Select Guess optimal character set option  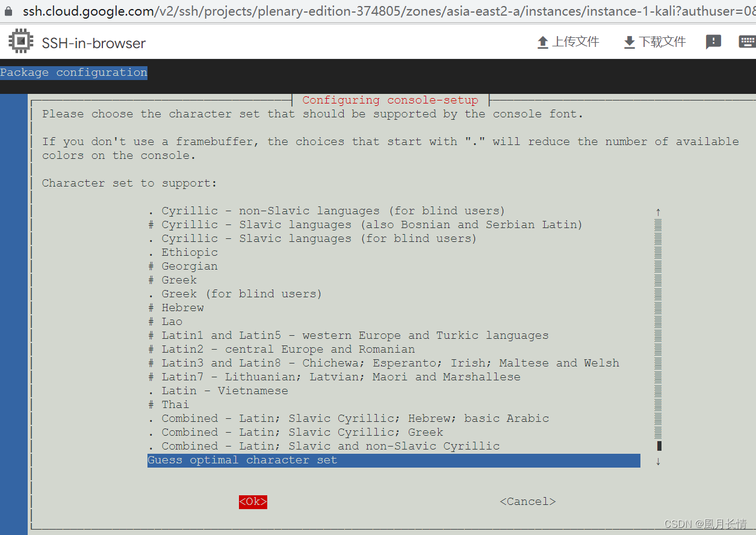tap(394, 460)
